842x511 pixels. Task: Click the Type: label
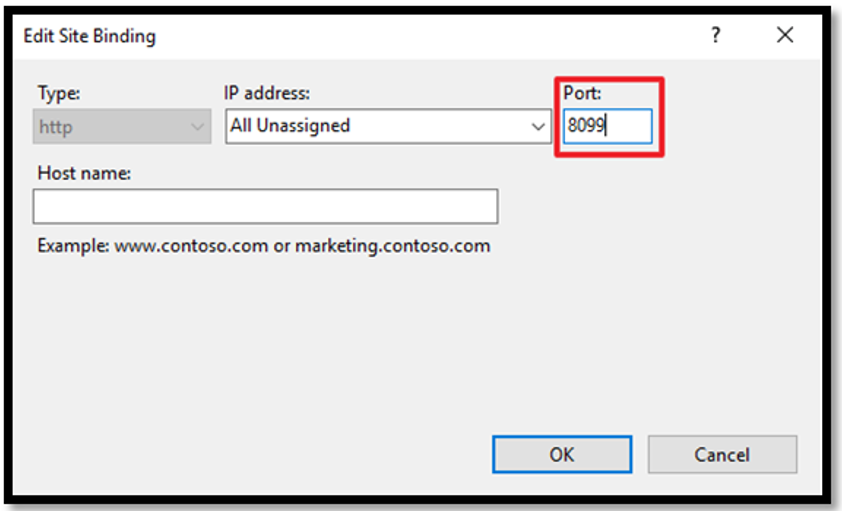[x=59, y=93]
